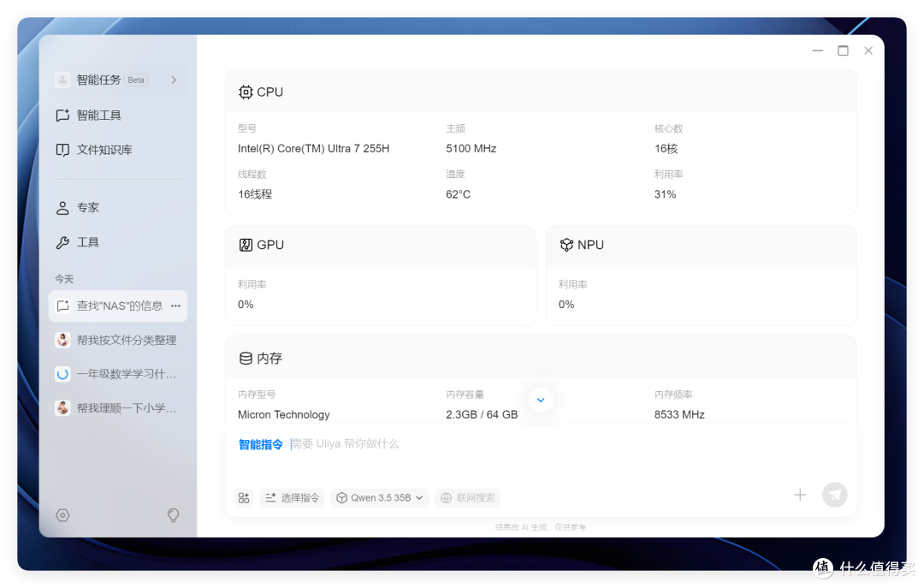
Task: Open the 帮我按文件分类整理 chat
Action: click(118, 341)
